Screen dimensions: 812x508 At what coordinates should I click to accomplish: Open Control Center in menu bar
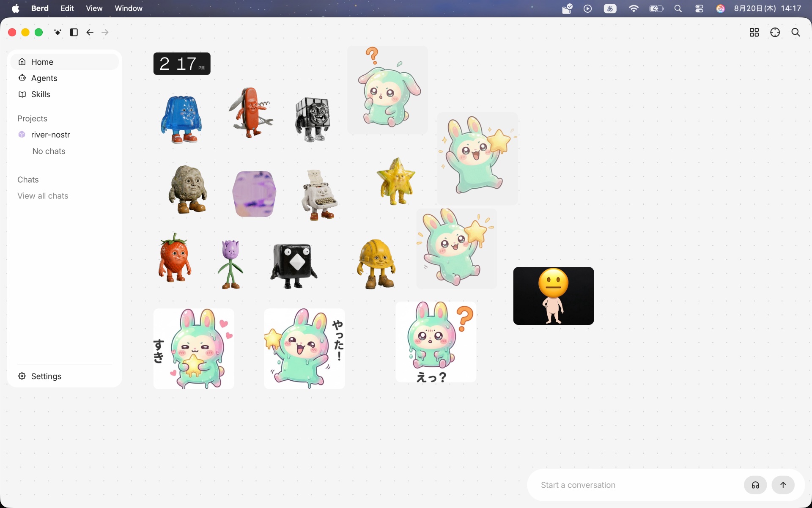click(x=699, y=8)
